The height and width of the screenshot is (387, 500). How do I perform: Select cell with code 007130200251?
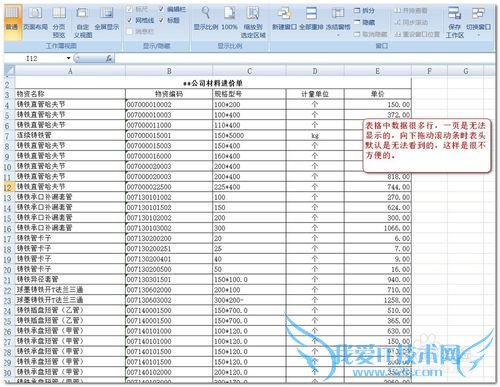tap(169, 249)
